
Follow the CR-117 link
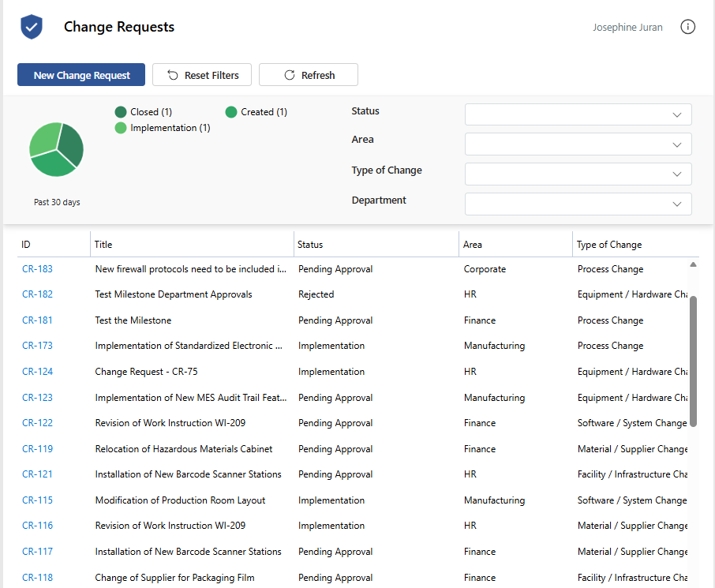pyautogui.click(x=37, y=552)
